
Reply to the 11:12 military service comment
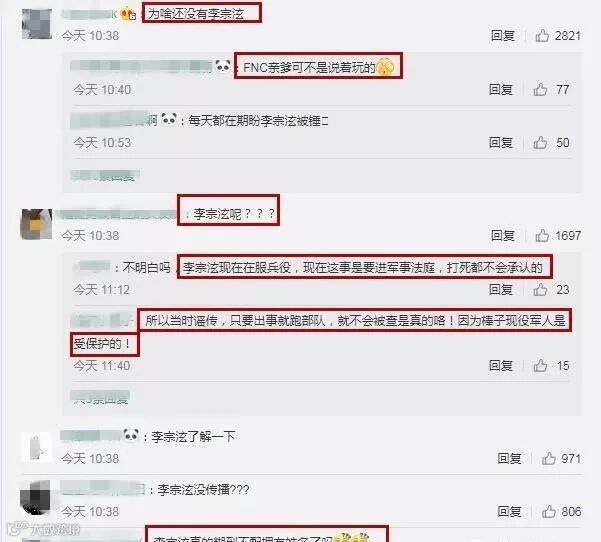501,289
